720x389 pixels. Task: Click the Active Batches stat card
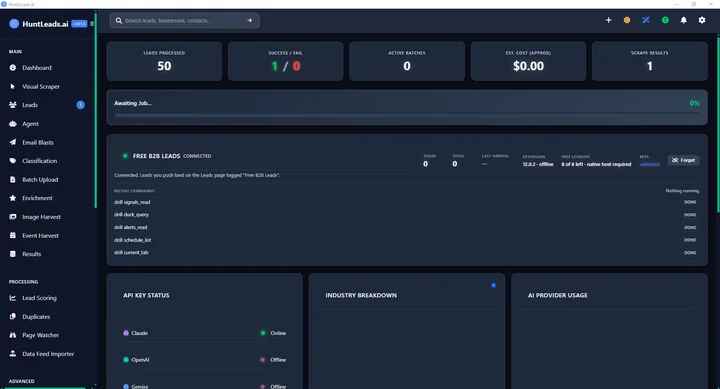(407, 61)
